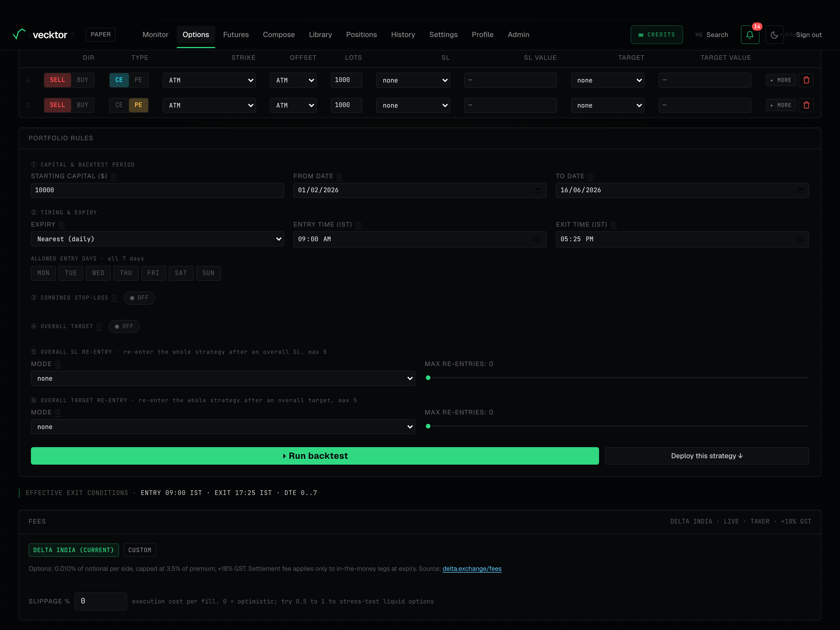Show info tooltip for Starting Capital

point(113,176)
